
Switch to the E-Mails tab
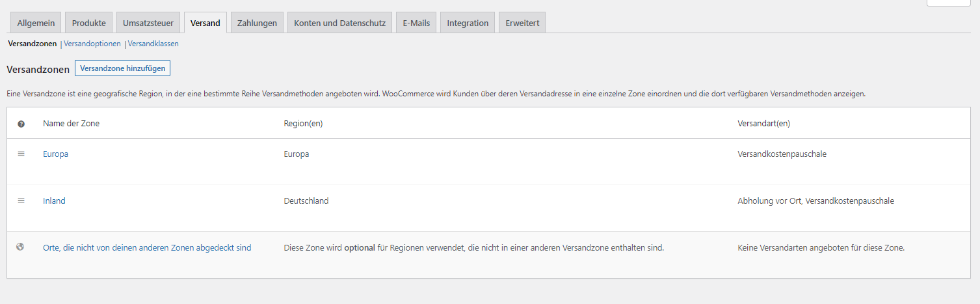(416, 23)
